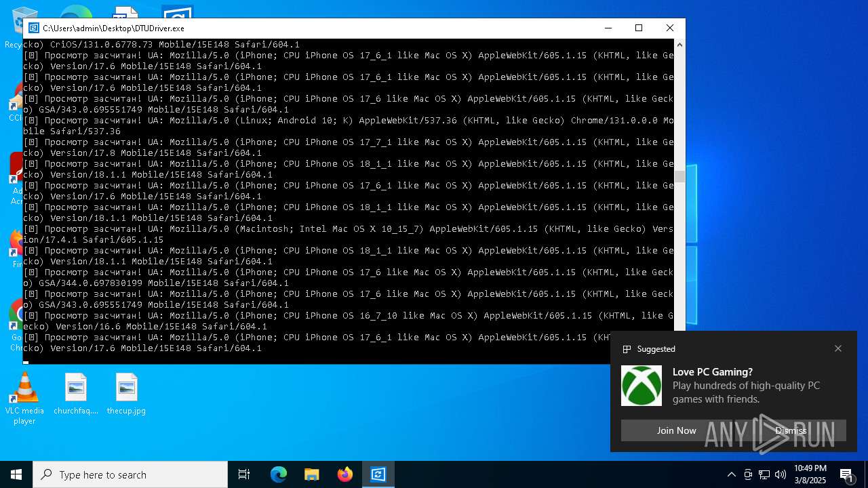Click the Xbox logo in the notification
868x488 pixels.
click(x=642, y=386)
